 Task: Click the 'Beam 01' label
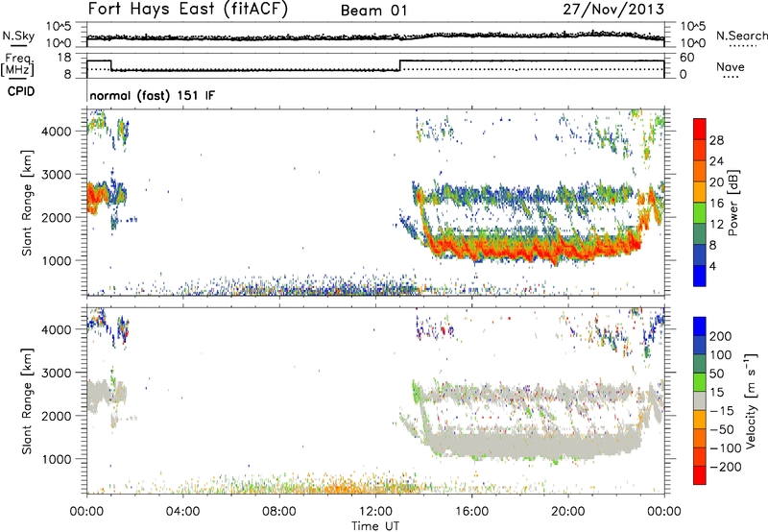[x=374, y=11]
